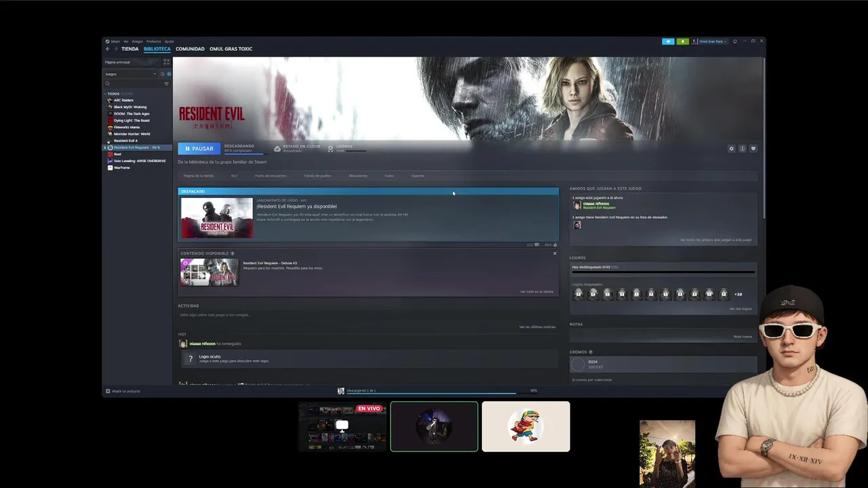Click the achievements progress bar in Logros panel
Screen dimensions: 868x488
pyautogui.click(x=663, y=272)
